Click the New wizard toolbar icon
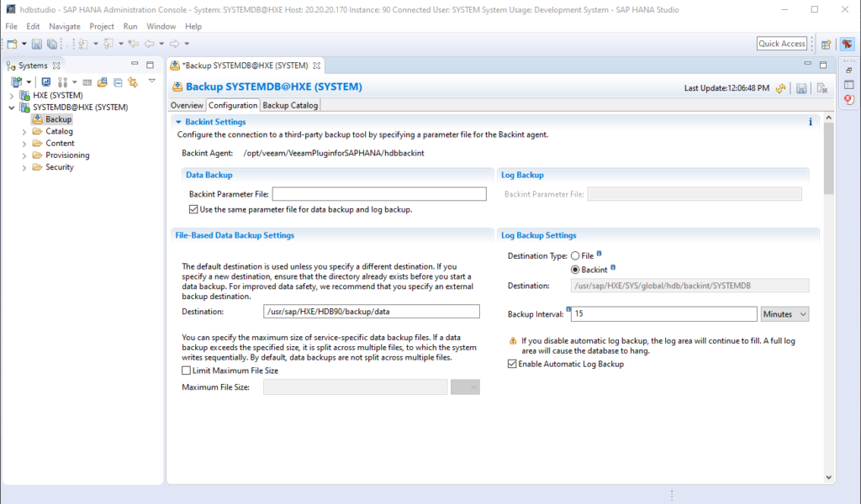This screenshot has height=504, width=861. [x=12, y=44]
